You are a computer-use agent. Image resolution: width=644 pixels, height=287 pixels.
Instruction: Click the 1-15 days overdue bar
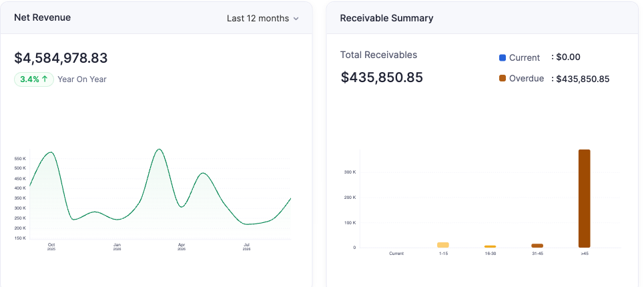(x=443, y=245)
